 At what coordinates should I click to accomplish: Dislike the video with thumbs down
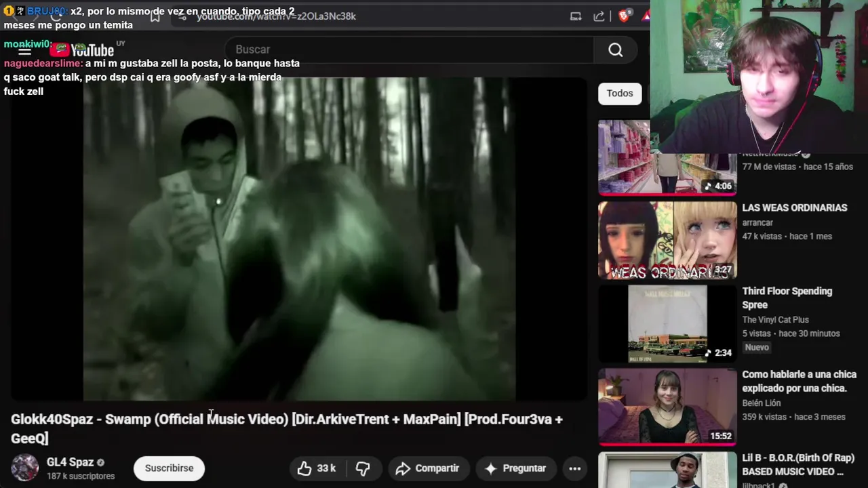363,468
